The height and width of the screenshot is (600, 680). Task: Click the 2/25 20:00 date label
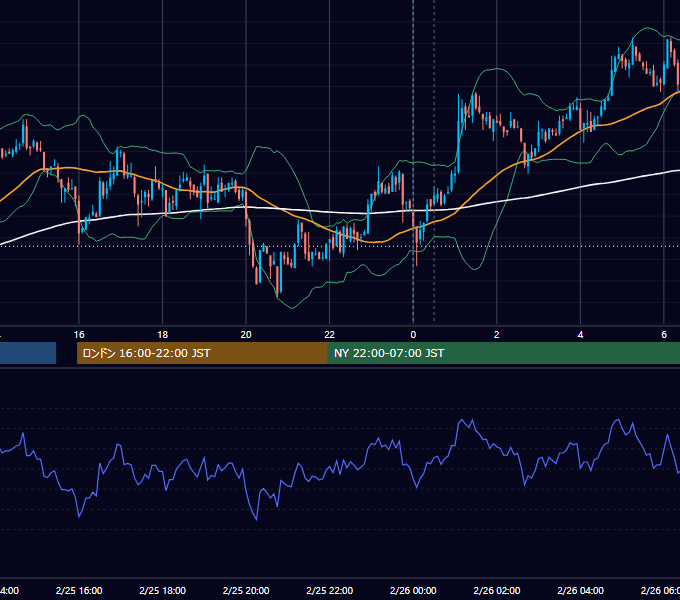point(246,590)
